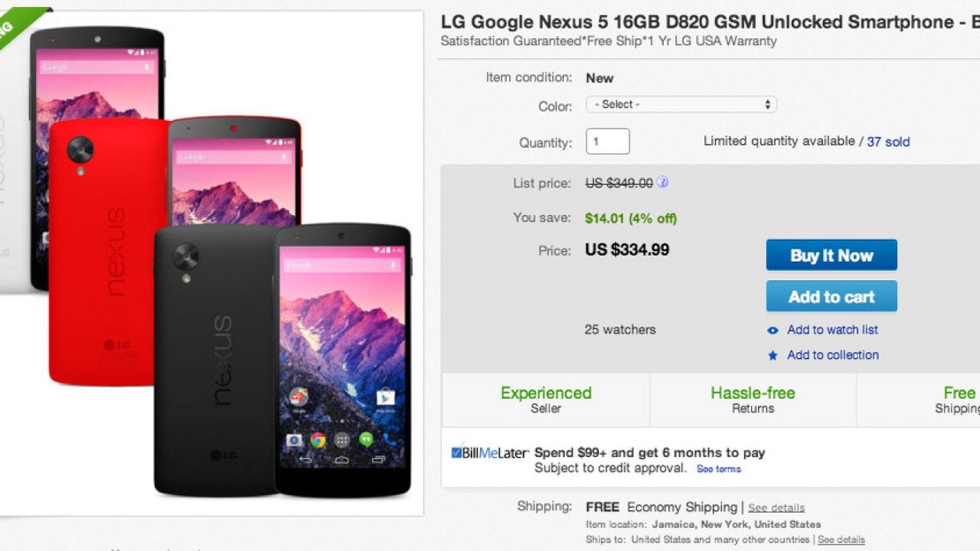Viewport: 980px width, 551px height.
Task: Click the Hassle-free Returns badge
Action: [x=753, y=399]
